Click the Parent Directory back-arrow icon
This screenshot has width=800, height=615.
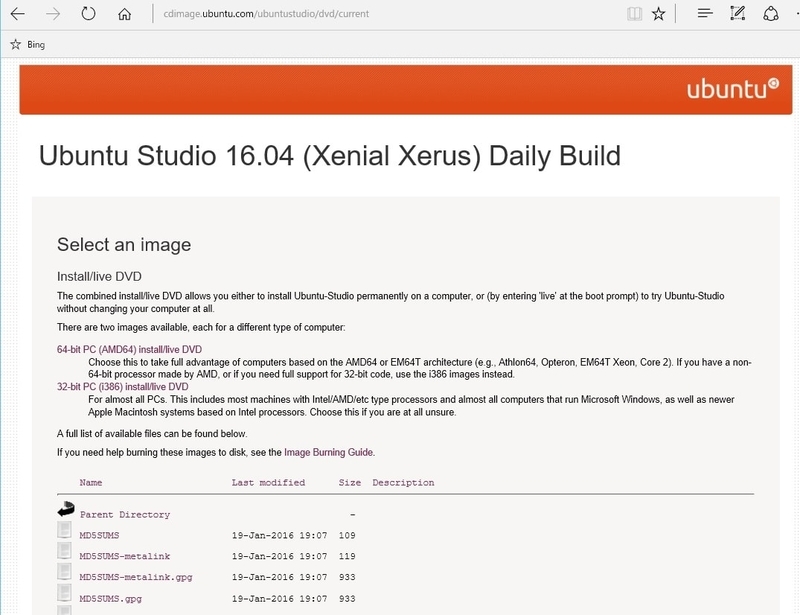click(66, 510)
